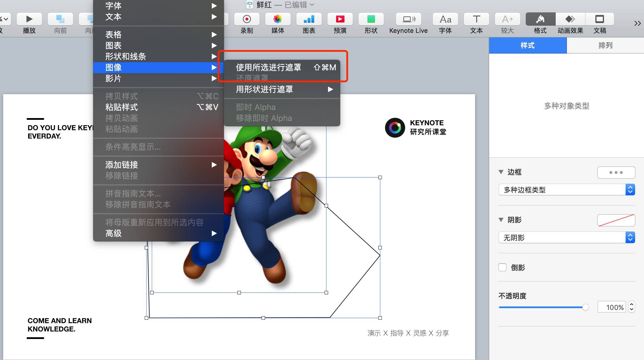
Task: Click the Keynote Live icon
Action: tap(408, 19)
